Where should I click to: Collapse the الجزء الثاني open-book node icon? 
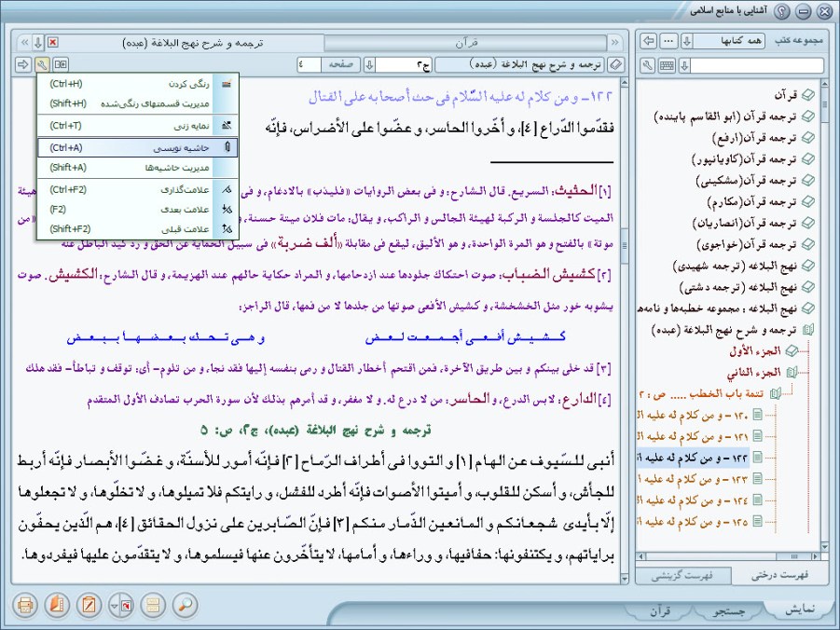(792, 373)
